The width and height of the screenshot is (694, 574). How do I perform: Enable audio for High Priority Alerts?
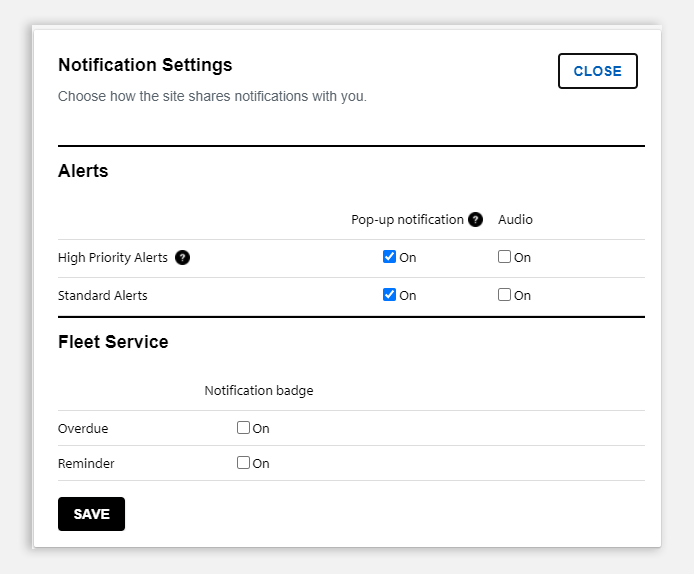[504, 257]
